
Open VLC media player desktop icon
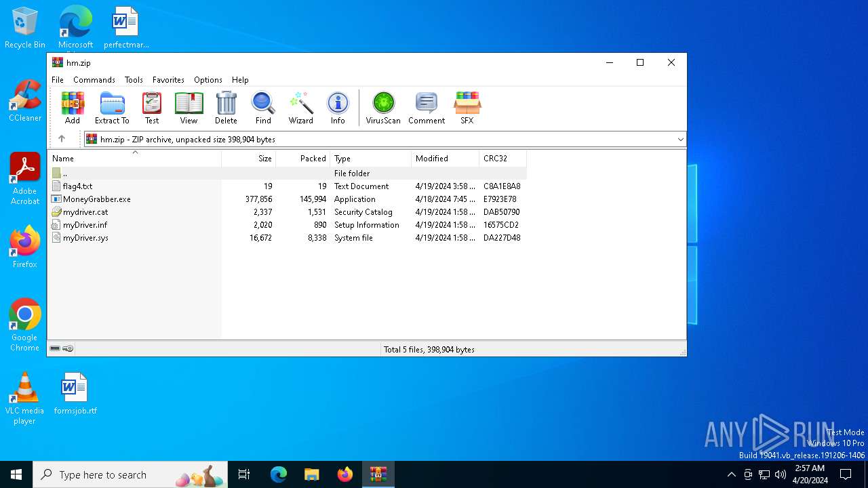click(x=24, y=399)
